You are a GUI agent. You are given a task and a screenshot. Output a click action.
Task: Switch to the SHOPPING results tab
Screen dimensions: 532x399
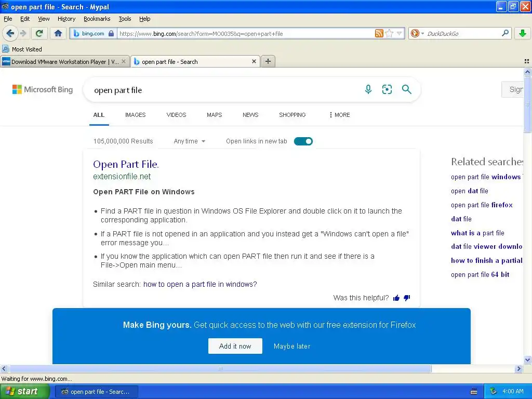coord(292,115)
